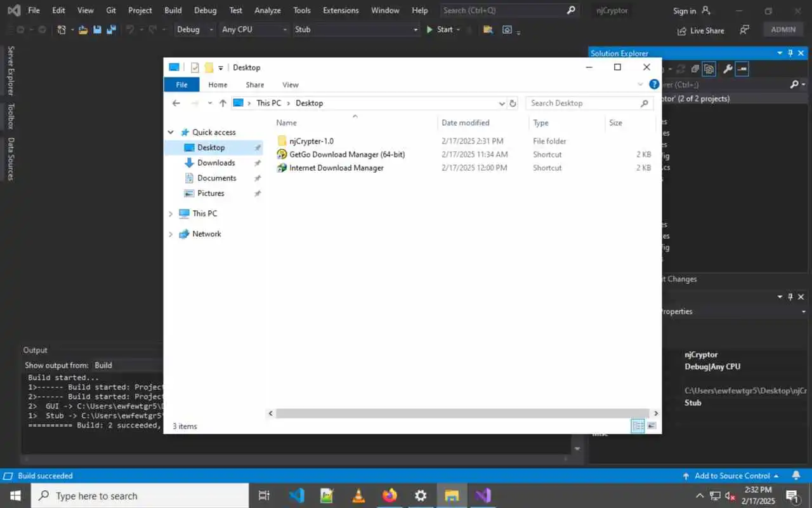Click the Search Desktop field
The height and width of the screenshot is (508, 812).
click(589, 103)
